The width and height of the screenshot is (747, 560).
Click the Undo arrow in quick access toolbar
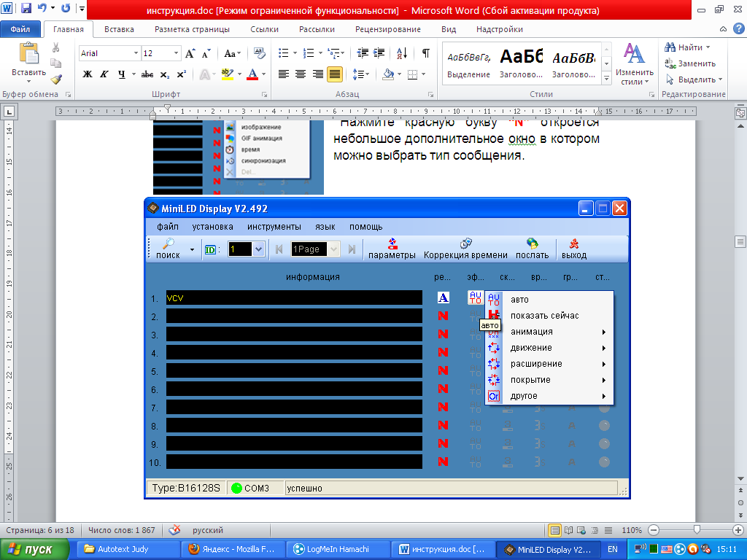coord(42,8)
